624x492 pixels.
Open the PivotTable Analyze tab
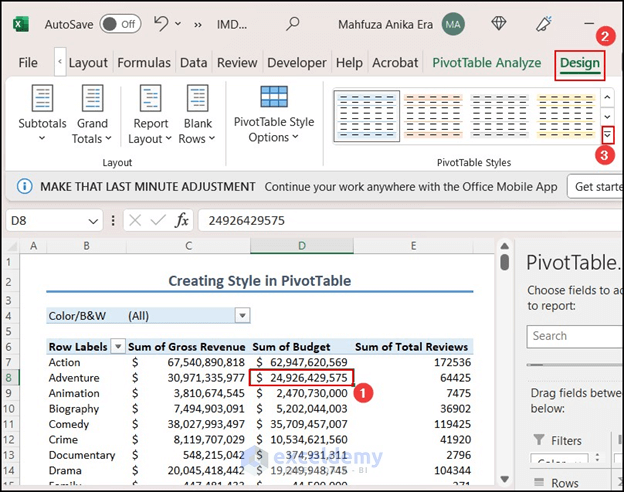click(x=486, y=63)
